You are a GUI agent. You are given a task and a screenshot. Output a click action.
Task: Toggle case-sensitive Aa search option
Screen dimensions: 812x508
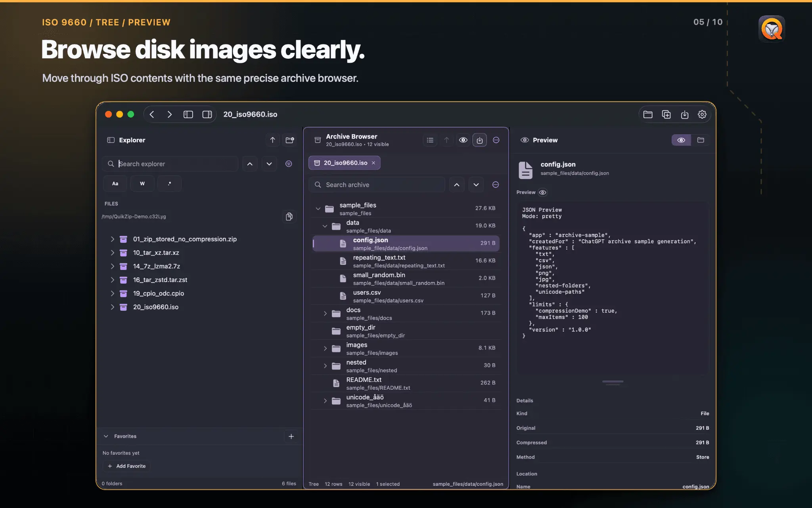[115, 183]
